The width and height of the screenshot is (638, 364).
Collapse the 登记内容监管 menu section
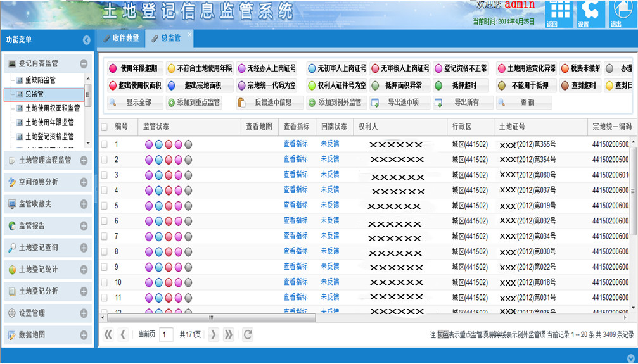coord(84,63)
